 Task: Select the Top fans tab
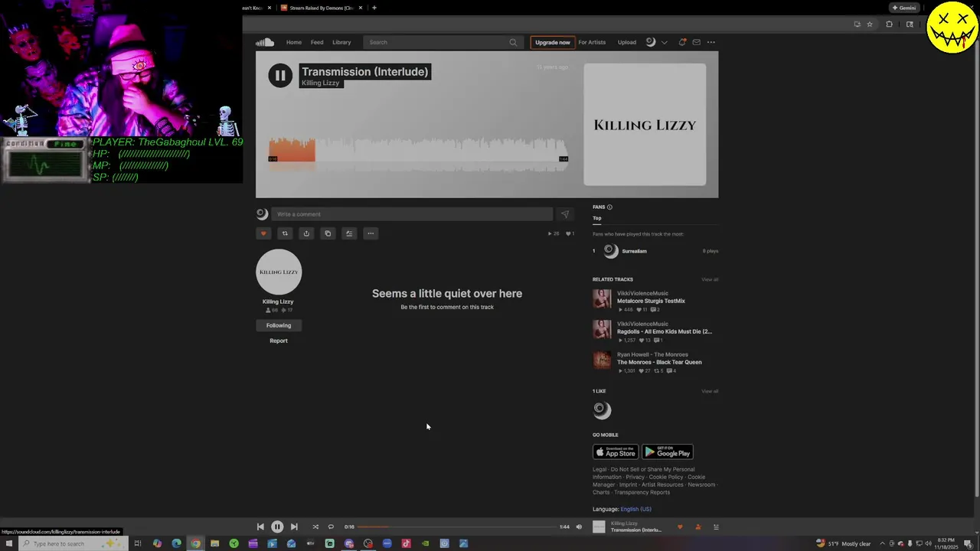point(596,218)
